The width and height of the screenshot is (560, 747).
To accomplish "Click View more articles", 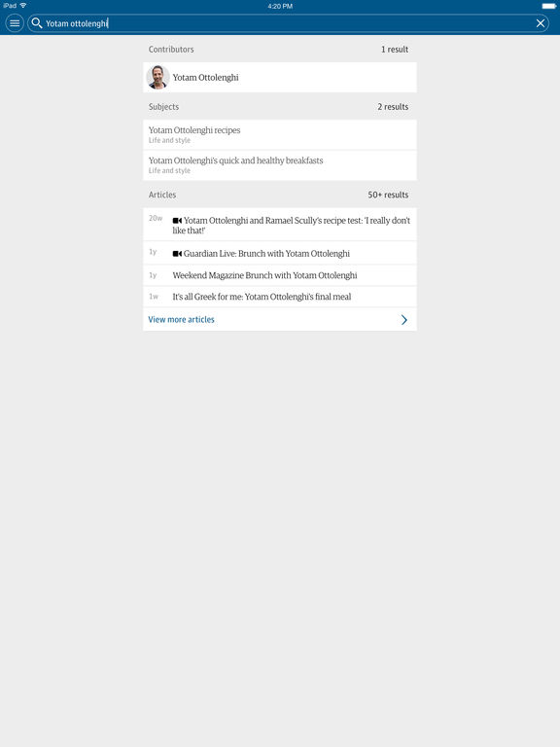I will [181, 320].
